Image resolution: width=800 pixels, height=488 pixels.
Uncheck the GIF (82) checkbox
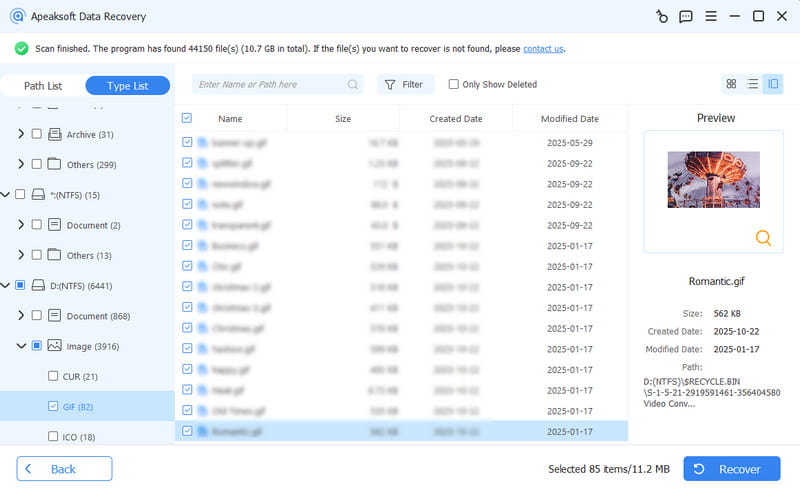pos(53,406)
